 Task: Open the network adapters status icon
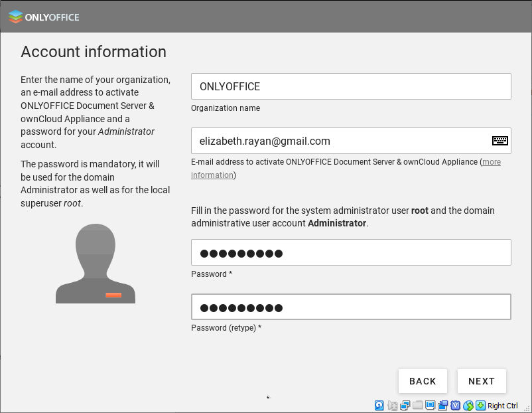tap(405, 406)
